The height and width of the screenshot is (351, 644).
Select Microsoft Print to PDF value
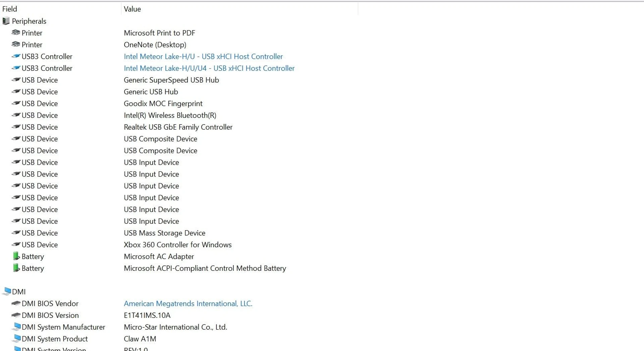tap(159, 33)
